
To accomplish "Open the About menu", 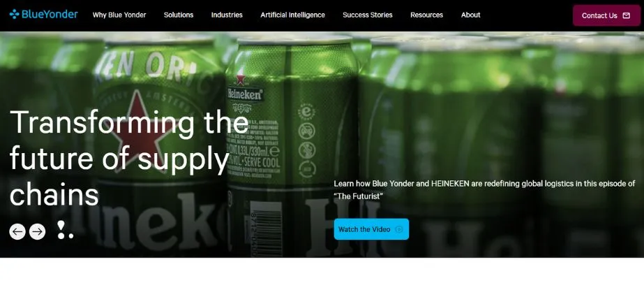I will (x=471, y=15).
